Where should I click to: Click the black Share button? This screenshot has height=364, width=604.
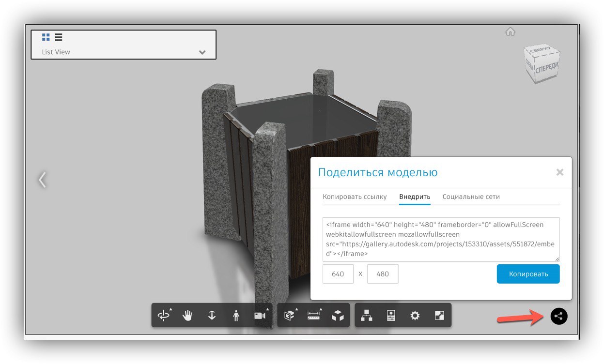pos(559,316)
